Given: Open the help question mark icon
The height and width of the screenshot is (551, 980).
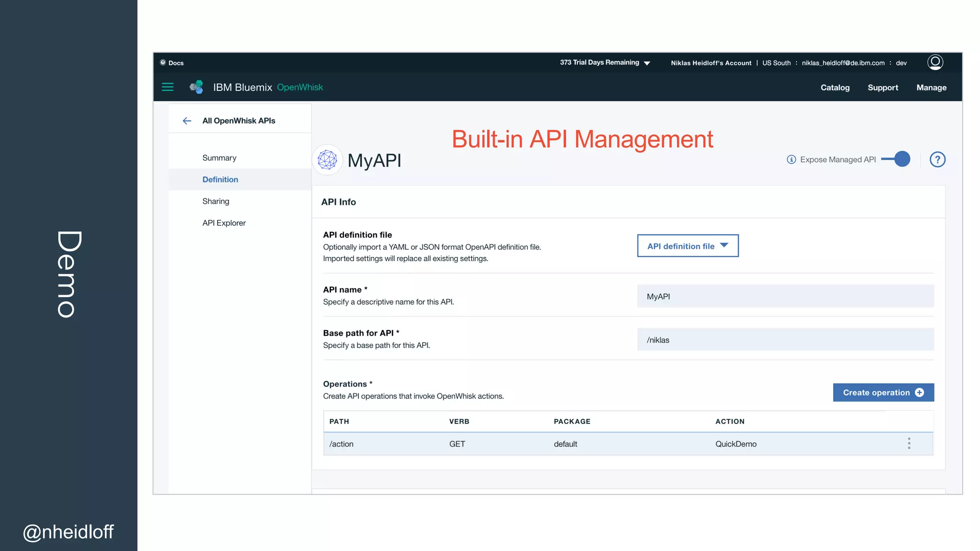Looking at the screenshot, I should (x=937, y=160).
